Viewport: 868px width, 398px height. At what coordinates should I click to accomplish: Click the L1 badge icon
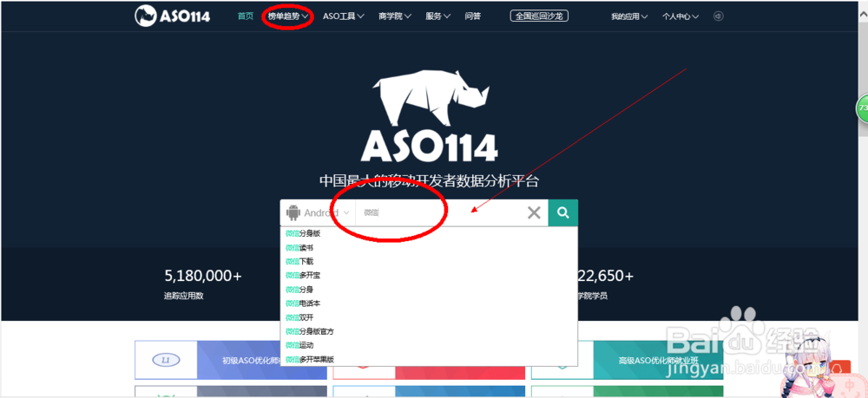[166, 360]
